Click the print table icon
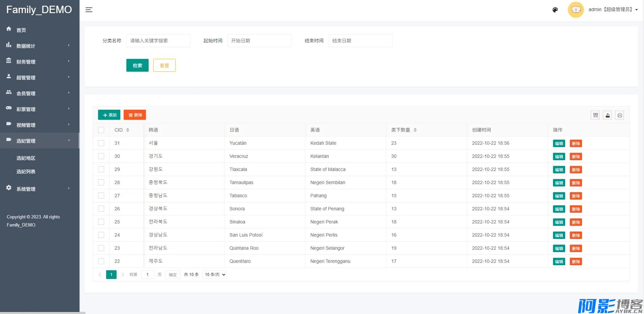This screenshot has width=644, height=314. 619,115
